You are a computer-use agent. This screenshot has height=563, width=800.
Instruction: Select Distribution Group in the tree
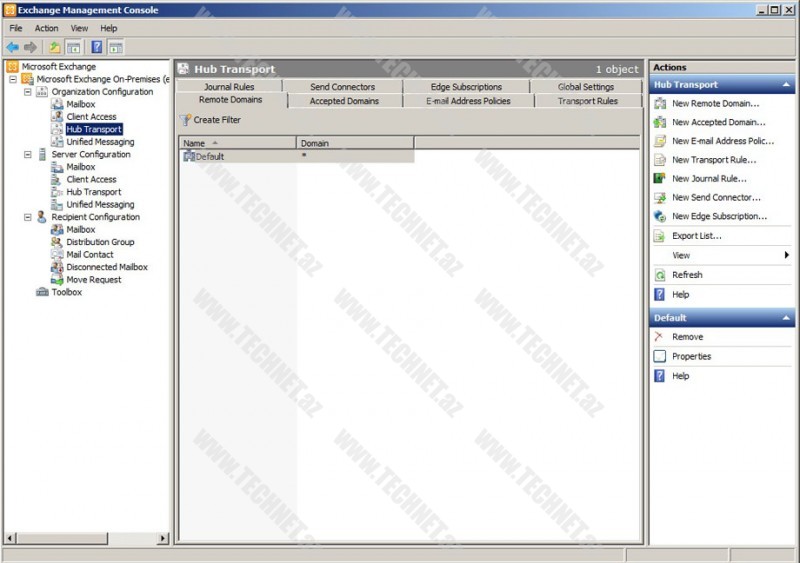(x=100, y=242)
